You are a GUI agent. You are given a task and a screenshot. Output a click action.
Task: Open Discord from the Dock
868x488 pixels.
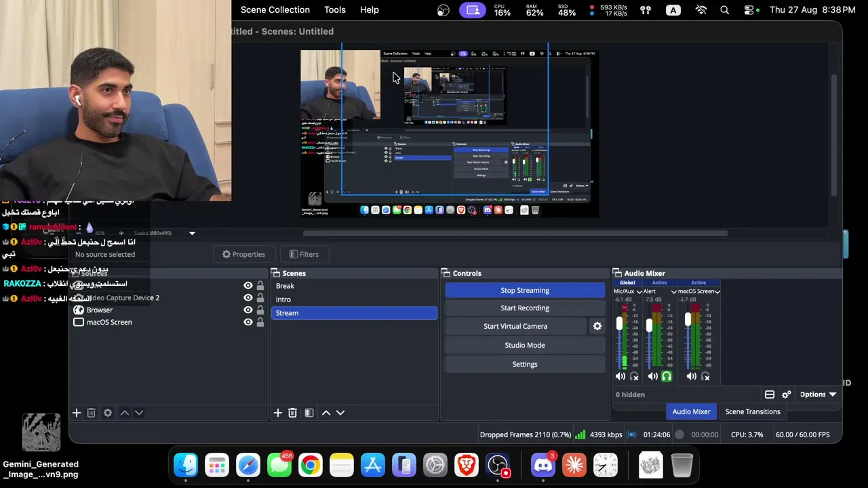(543, 466)
